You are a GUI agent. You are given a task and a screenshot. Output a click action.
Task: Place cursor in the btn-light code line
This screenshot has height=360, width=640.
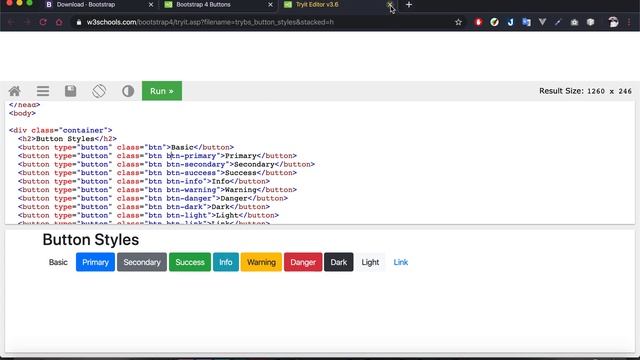point(149,216)
